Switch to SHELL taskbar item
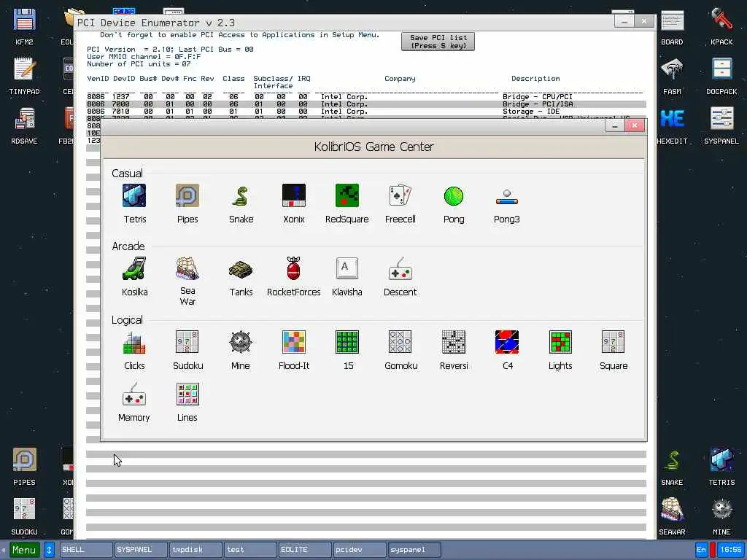This screenshot has height=560, width=747. 86,550
